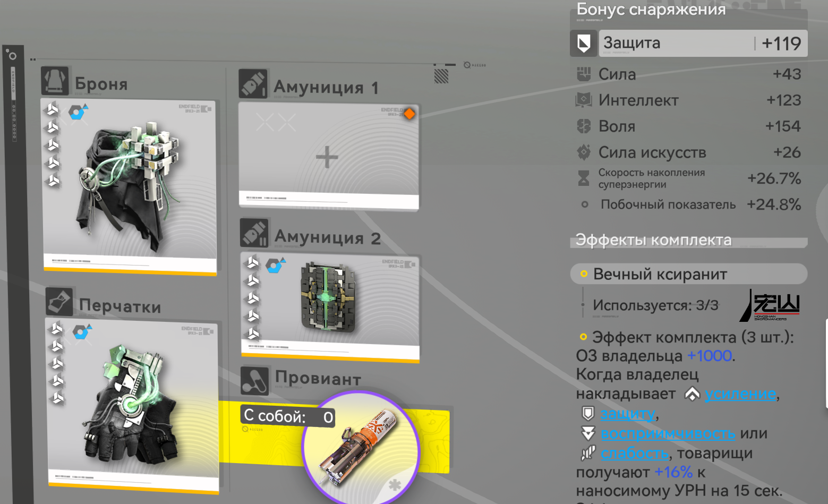This screenshot has width=828, height=504.
Task: Click the blue hexagon icon on the armor card
Action: click(78, 112)
